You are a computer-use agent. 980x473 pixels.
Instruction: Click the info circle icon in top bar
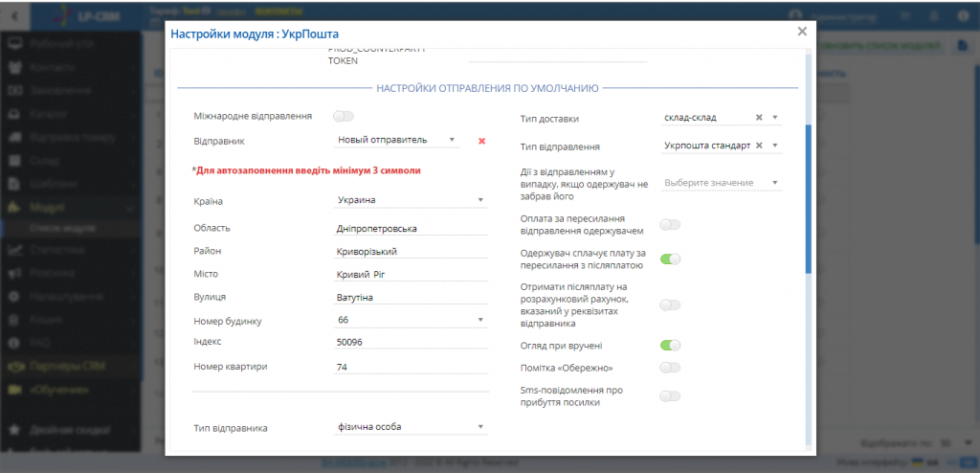[963, 17]
